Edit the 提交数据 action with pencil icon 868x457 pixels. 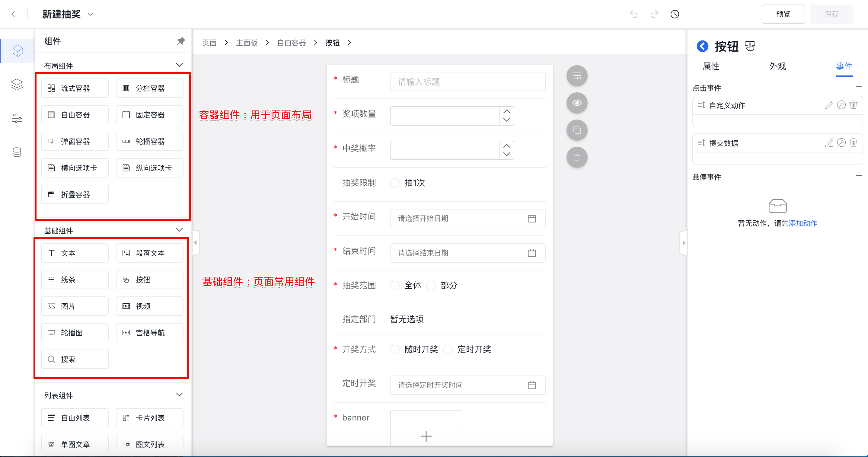(829, 143)
